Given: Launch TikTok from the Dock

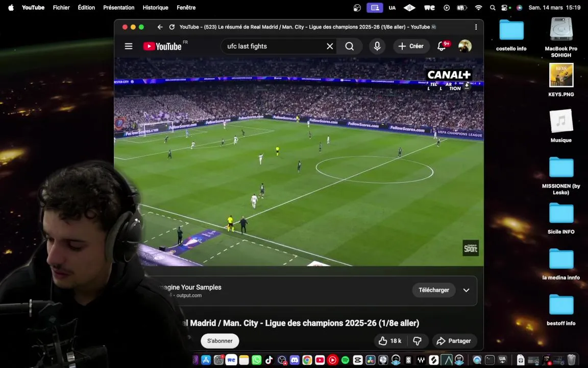Looking at the screenshot, I should (269, 360).
